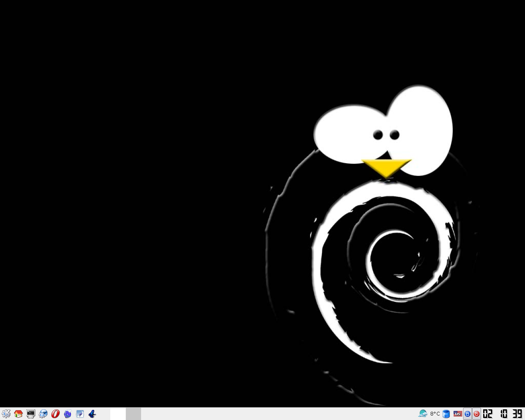The height and width of the screenshot is (420, 525).
Task: Click the 8°C temperature reading
Action: [x=435, y=414]
